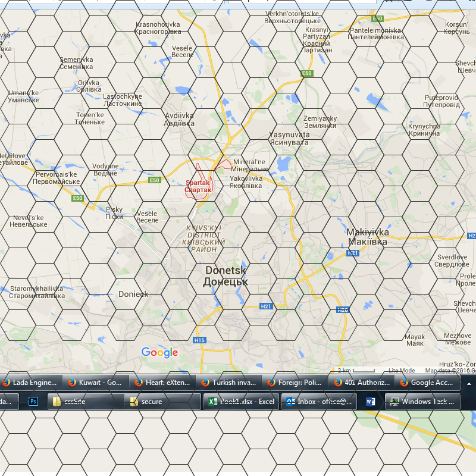Expand the taskbar row scroll arrow

[x=469, y=384]
